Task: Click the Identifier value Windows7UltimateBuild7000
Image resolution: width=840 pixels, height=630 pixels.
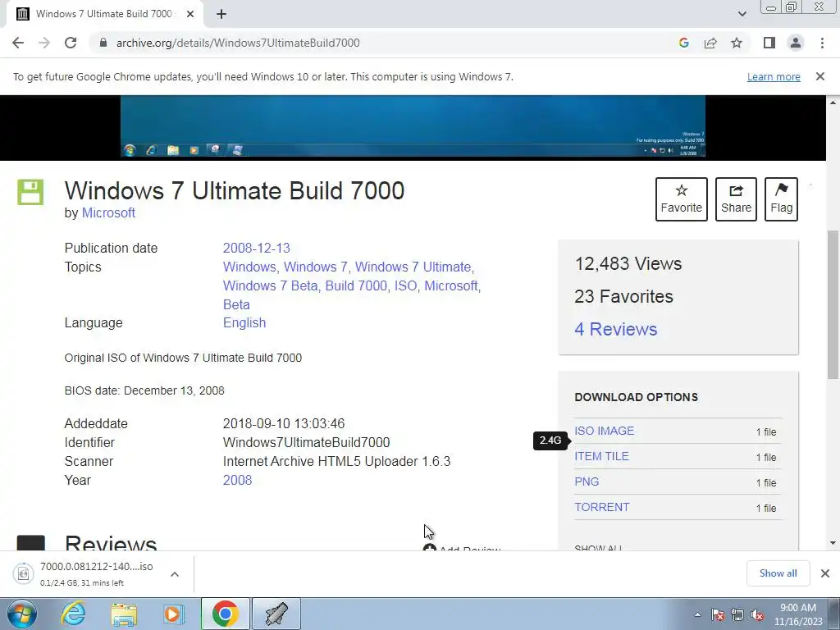Action: (307, 442)
